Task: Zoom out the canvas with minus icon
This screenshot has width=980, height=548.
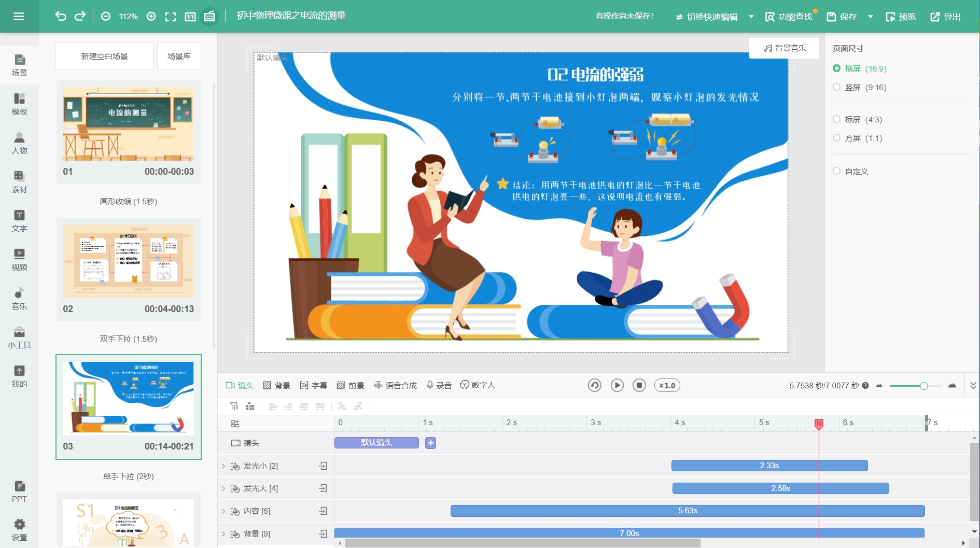Action: [x=106, y=17]
